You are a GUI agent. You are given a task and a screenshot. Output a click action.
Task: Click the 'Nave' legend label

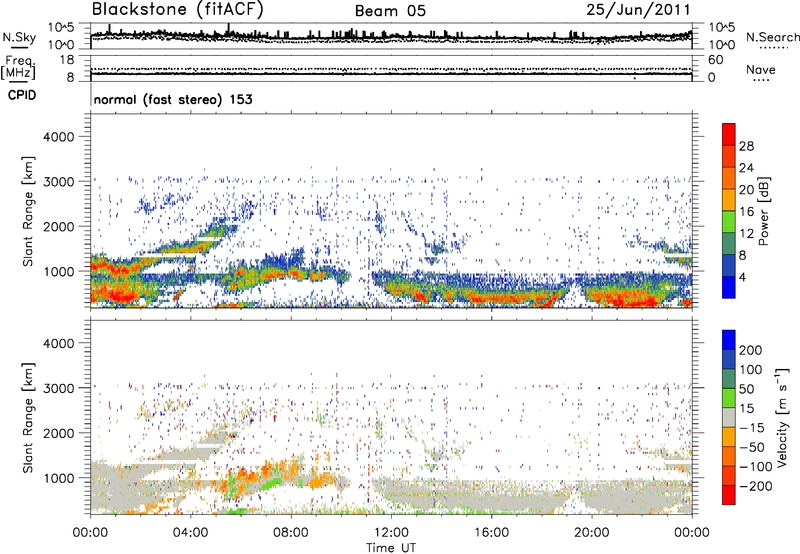pyautogui.click(x=761, y=69)
